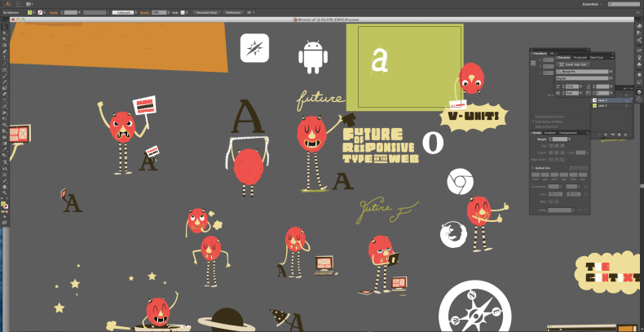
Task: Click the font size value field
Action: pyautogui.click(x=572, y=86)
